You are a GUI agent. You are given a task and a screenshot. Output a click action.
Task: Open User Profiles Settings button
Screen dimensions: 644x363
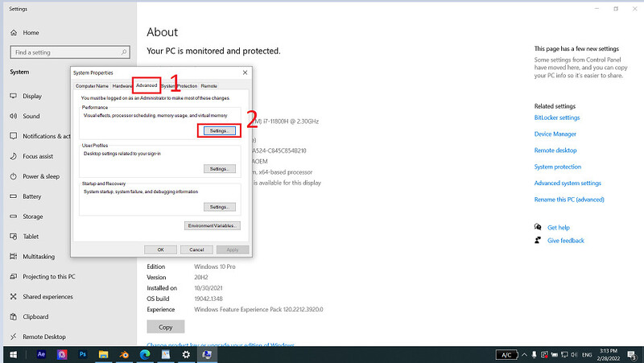[x=219, y=169]
